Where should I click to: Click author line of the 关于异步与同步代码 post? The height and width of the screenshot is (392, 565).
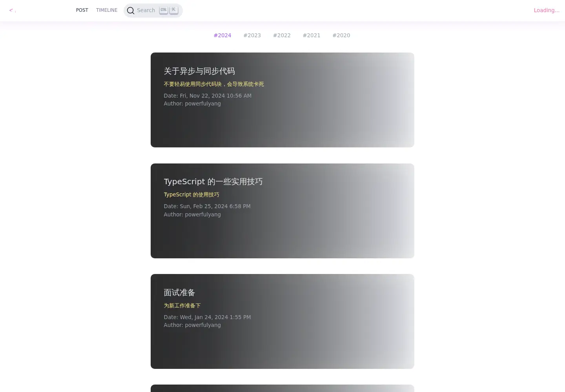pyautogui.click(x=192, y=103)
